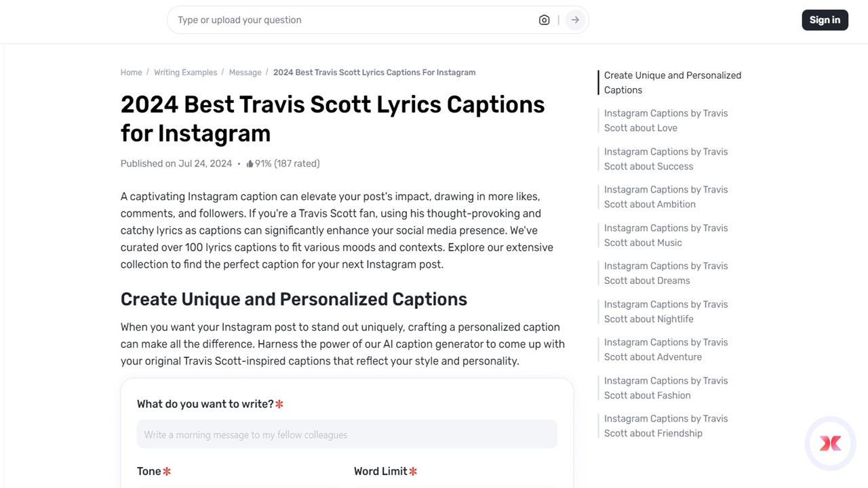
Task: Open Captions by Travis Scott about Music
Action: [x=665, y=235]
